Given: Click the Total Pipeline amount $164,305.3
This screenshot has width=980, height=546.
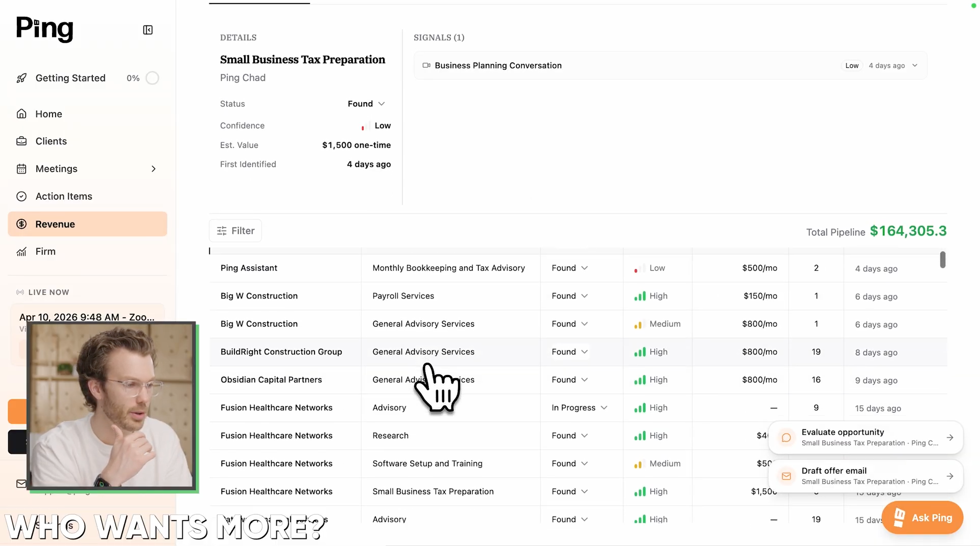Looking at the screenshot, I should (908, 231).
